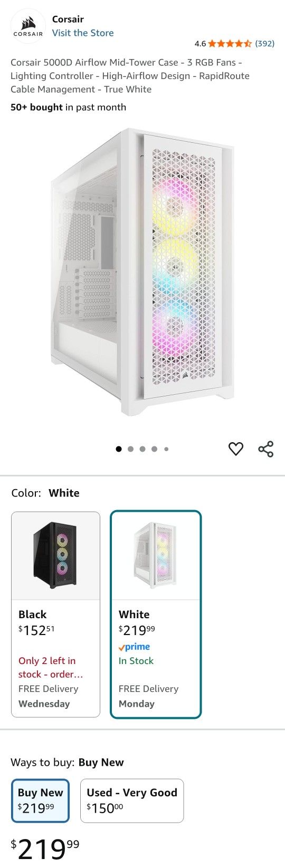Open the 392 reviews link
The width and height of the screenshot is (285, 868).
[x=264, y=44]
